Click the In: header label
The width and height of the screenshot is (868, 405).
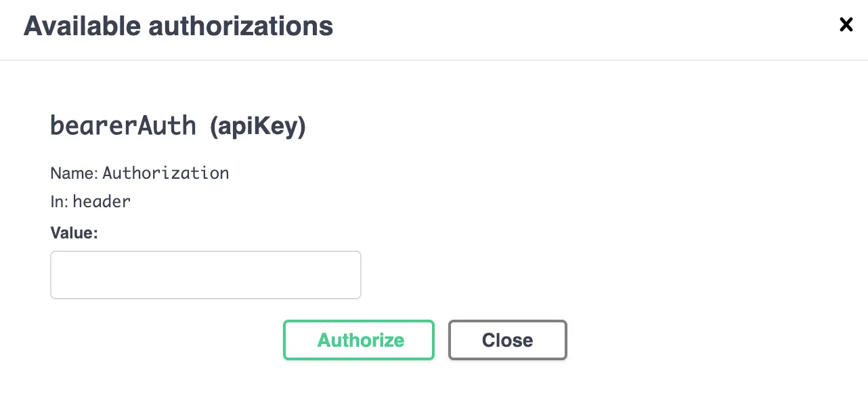(x=90, y=201)
